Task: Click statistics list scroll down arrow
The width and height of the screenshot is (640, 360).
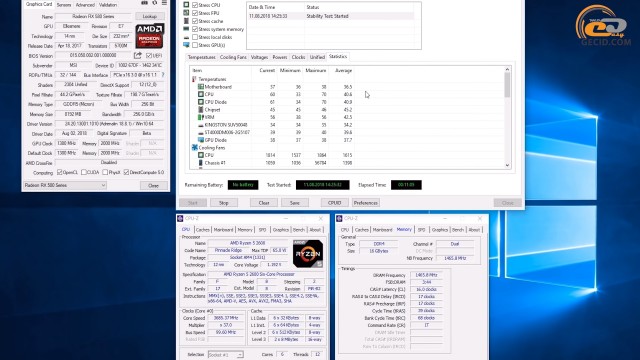Action: tap(507, 165)
